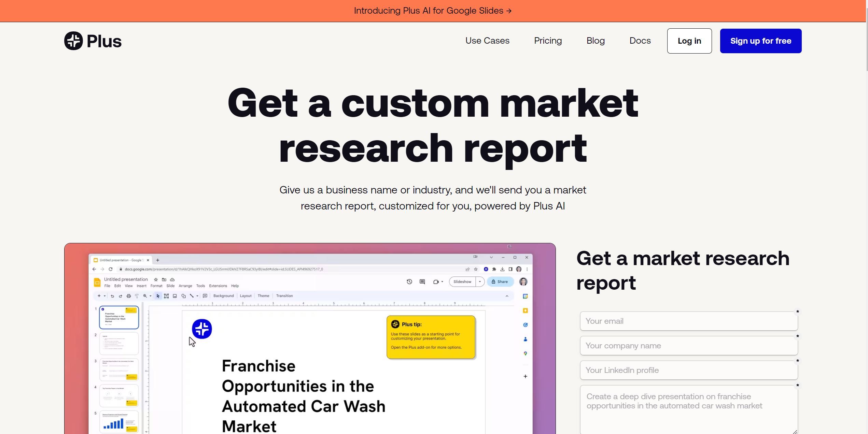
Task: Open the Plus AI for Google Slides banner
Action: pyautogui.click(x=433, y=11)
